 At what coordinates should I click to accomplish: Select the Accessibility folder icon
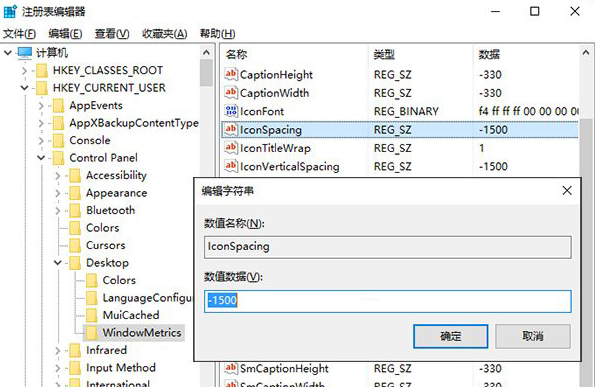click(x=75, y=175)
